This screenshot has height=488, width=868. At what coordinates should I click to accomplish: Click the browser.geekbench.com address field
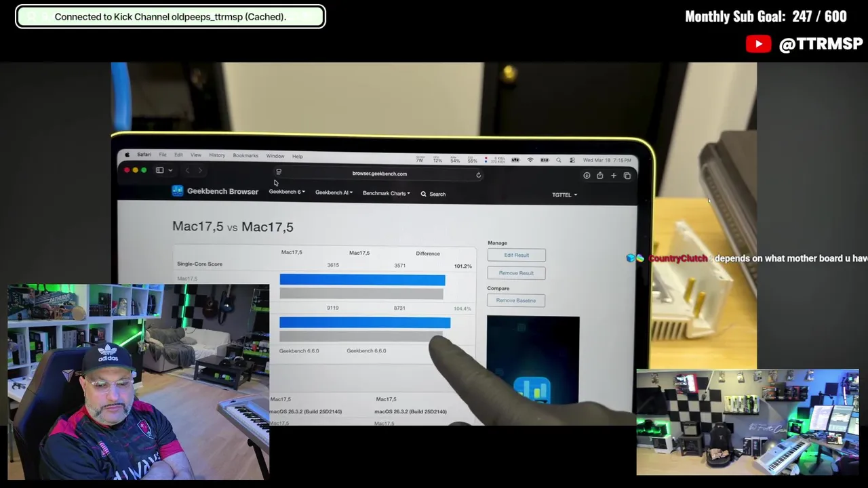[379, 174]
